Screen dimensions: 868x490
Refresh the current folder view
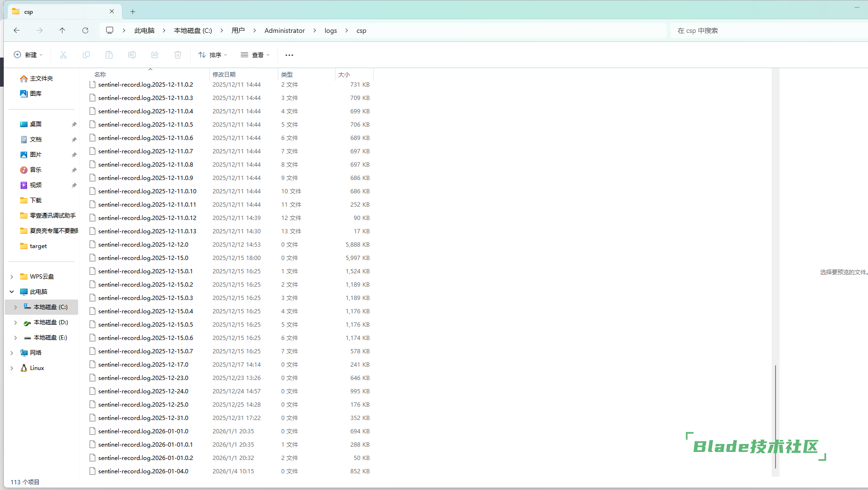point(85,30)
